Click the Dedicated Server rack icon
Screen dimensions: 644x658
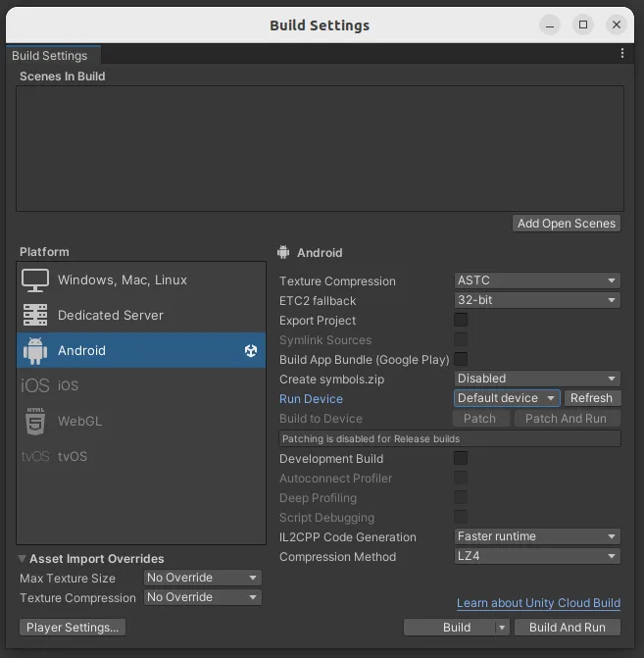pyautogui.click(x=35, y=315)
